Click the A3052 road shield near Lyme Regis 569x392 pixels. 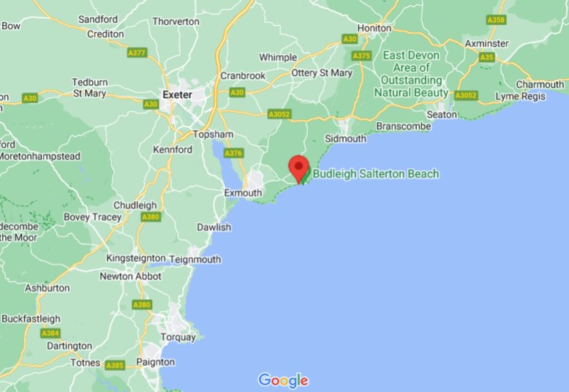pos(467,96)
